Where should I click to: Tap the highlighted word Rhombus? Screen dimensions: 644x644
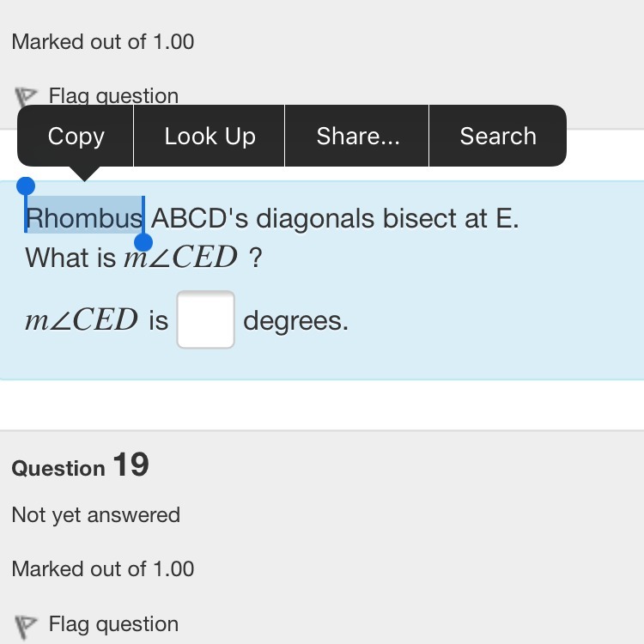[x=84, y=218]
